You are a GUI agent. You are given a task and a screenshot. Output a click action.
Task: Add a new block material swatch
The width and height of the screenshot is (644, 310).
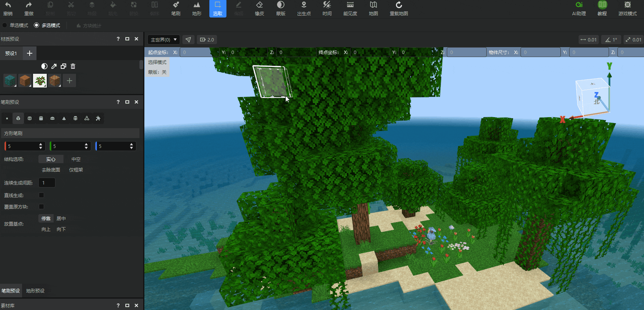70,81
